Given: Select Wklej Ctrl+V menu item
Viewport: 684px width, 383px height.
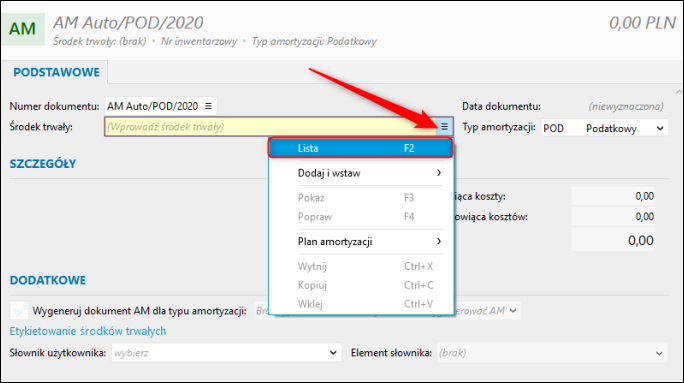Looking at the screenshot, I should pyautogui.click(x=361, y=304).
